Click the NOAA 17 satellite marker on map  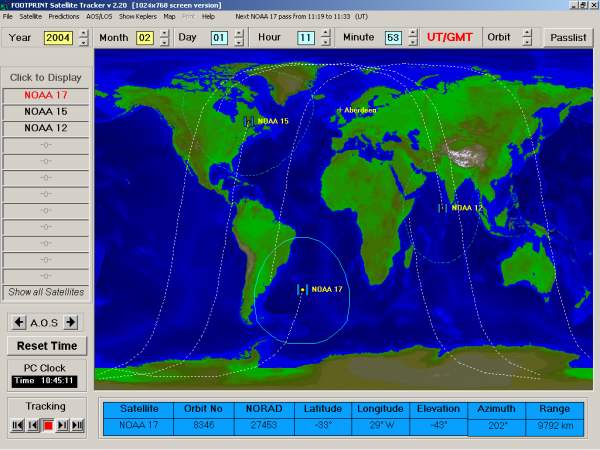click(302, 290)
